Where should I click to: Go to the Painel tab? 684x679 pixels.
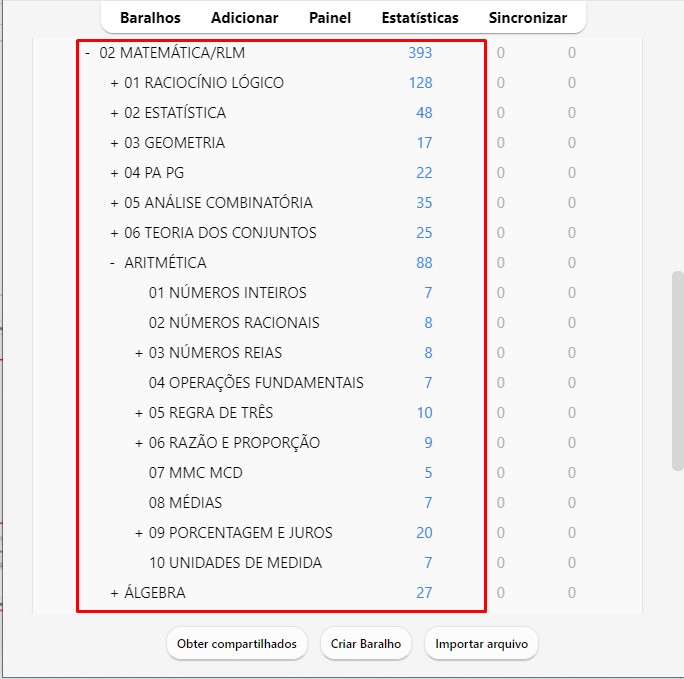(330, 18)
